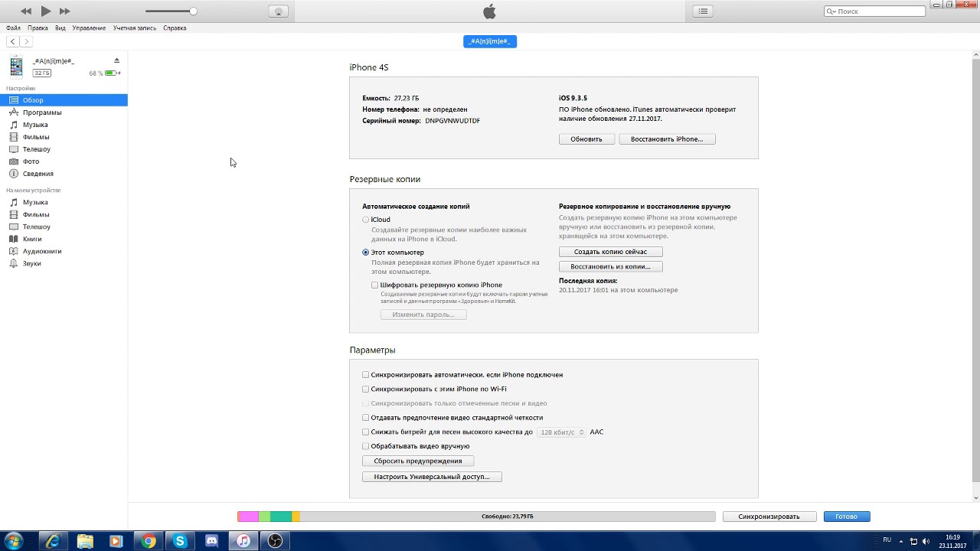Enable Синхронизировать с этим iPhone по Wi-Fi
Image resolution: width=980 pixels, height=551 pixels.
pyautogui.click(x=366, y=390)
